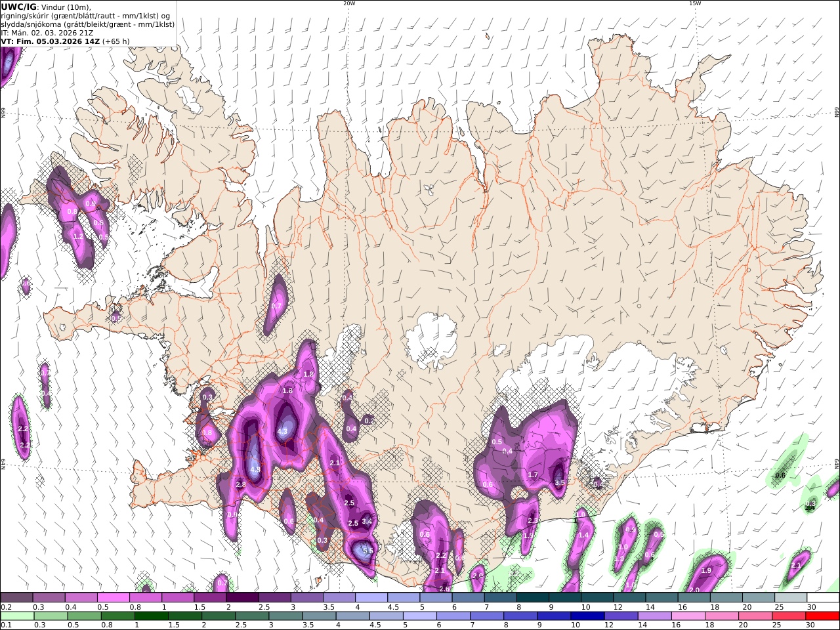This screenshot has width=840, height=630.
Task: Click the bottom-row swatch labeled 4.5
Action: tap(386, 616)
